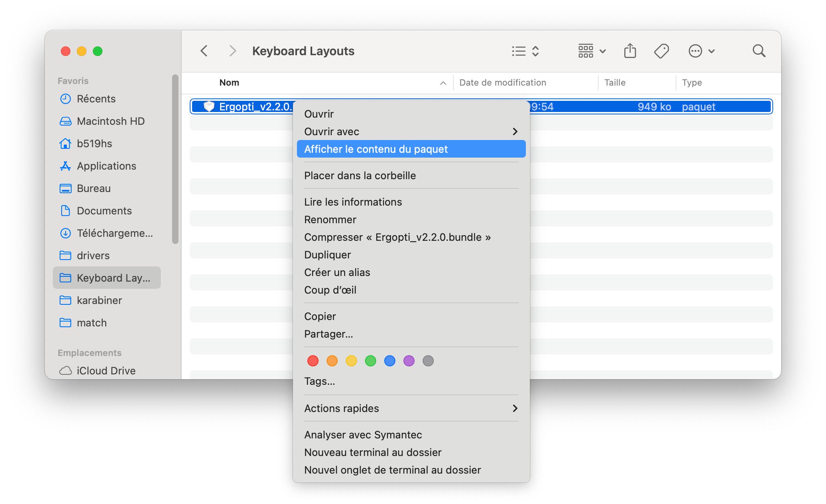Open the Finder search magnifier
This screenshot has width=826, height=504.
pyautogui.click(x=758, y=51)
